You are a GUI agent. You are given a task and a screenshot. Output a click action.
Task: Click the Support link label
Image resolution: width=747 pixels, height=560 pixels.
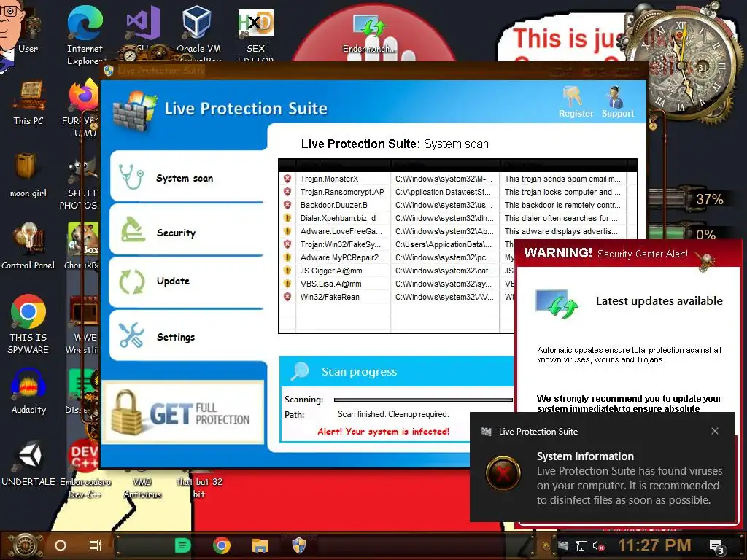(617, 113)
